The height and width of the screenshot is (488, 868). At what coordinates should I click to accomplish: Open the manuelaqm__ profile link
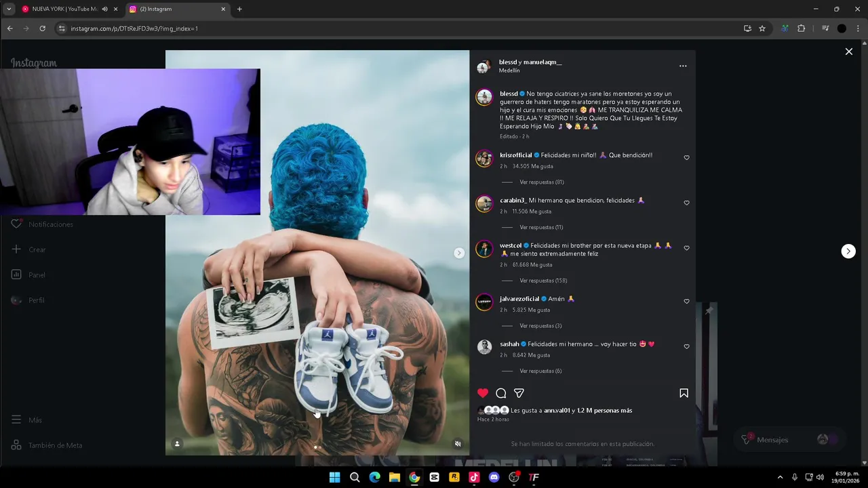point(542,62)
